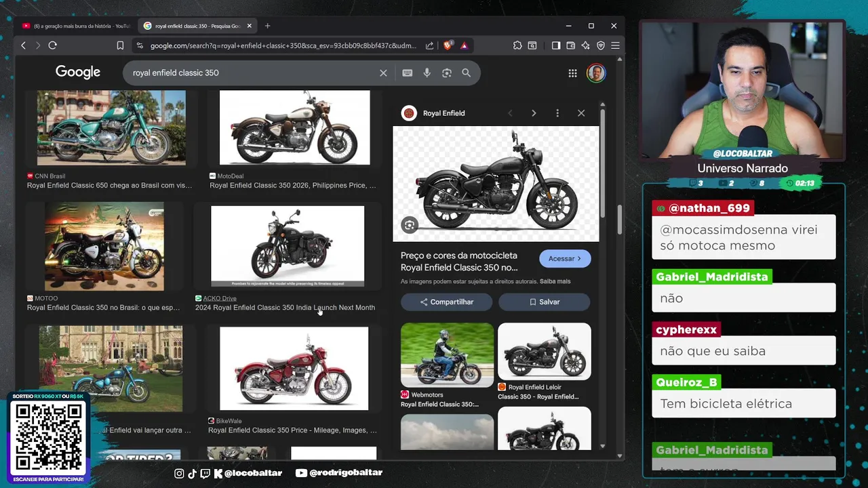Click the Saiba mais link

pos(555,281)
